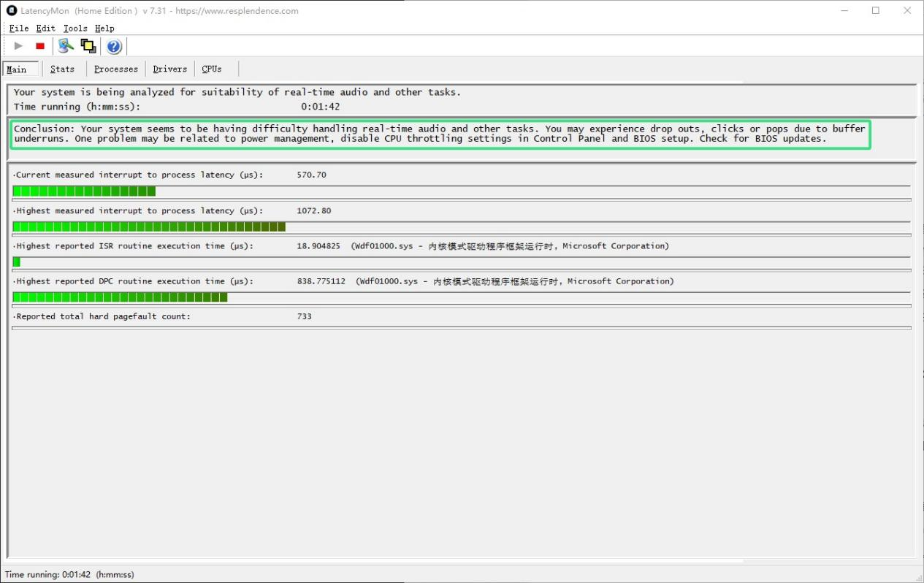Open the Help menu
The height and width of the screenshot is (583, 924).
pyautogui.click(x=104, y=28)
